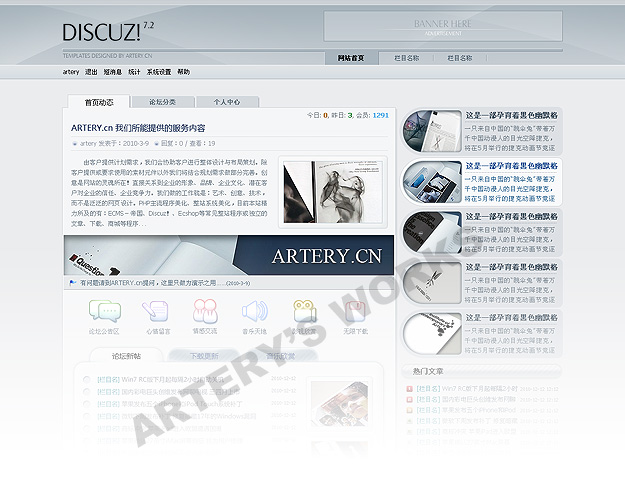Click the ARTERY.CN dark banner image

click(230, 256)
